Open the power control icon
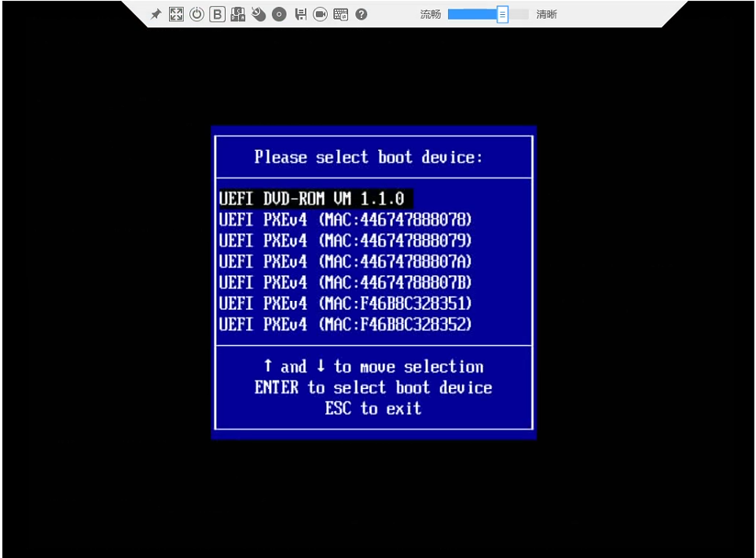The width and height of the screenshot is (756, 558). point(196,14)
